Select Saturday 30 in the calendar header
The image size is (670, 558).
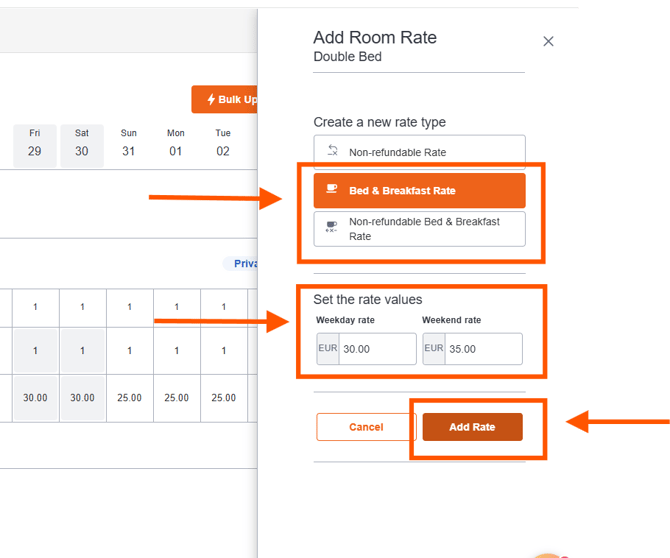pos(82,143)
